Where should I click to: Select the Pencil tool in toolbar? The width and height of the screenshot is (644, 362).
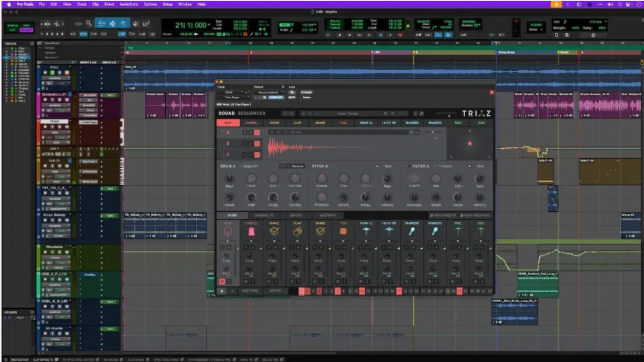(146, 24)
